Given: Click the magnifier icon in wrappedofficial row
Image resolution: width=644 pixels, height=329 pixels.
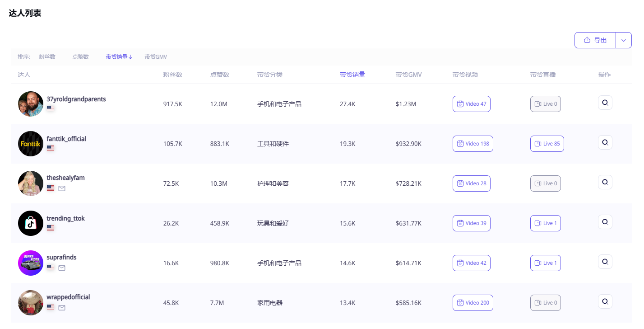Looking at the screenshot, I should click(605, 301).
